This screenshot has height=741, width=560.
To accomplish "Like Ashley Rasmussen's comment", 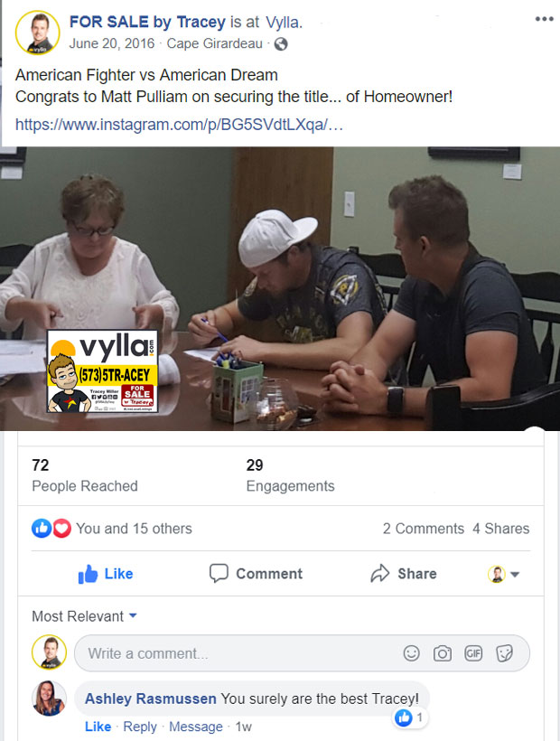I will tap(98, 727).
